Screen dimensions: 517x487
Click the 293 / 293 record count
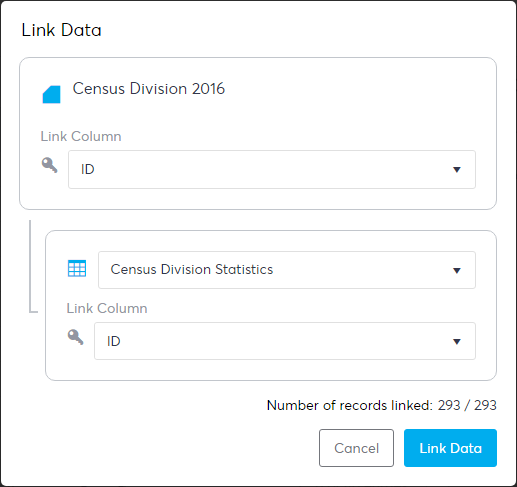tap(467, 405)
